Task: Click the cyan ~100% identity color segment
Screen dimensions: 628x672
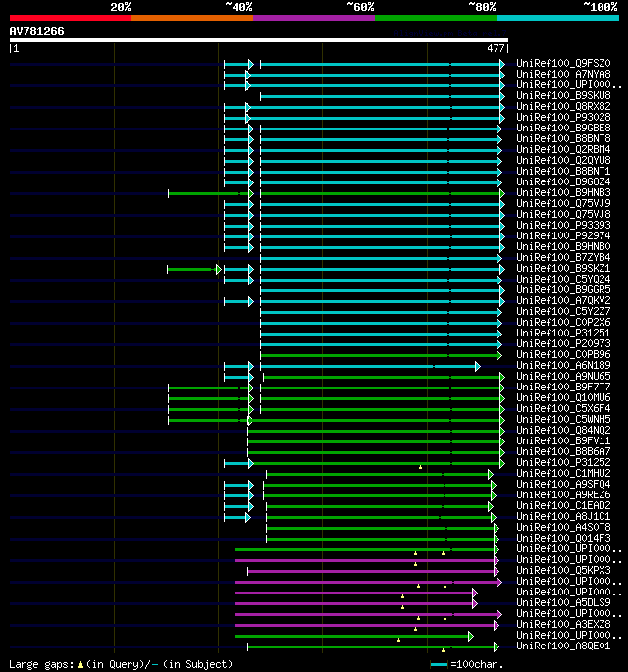Action: tap(557, 18)
